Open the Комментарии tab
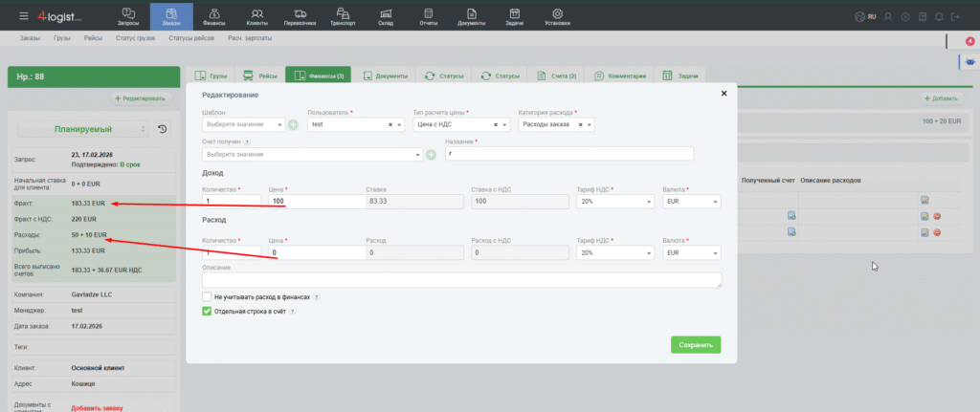 point(620,76)
